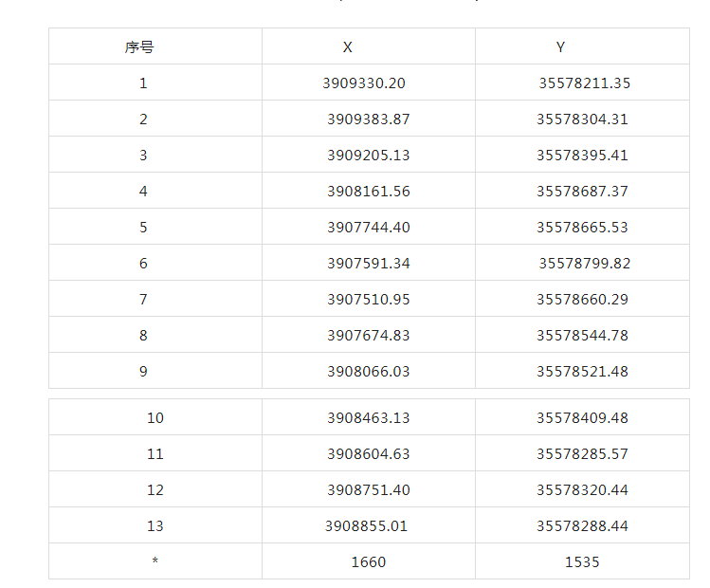
Task: Click the cell containing 1535
Action: point(582,562)
